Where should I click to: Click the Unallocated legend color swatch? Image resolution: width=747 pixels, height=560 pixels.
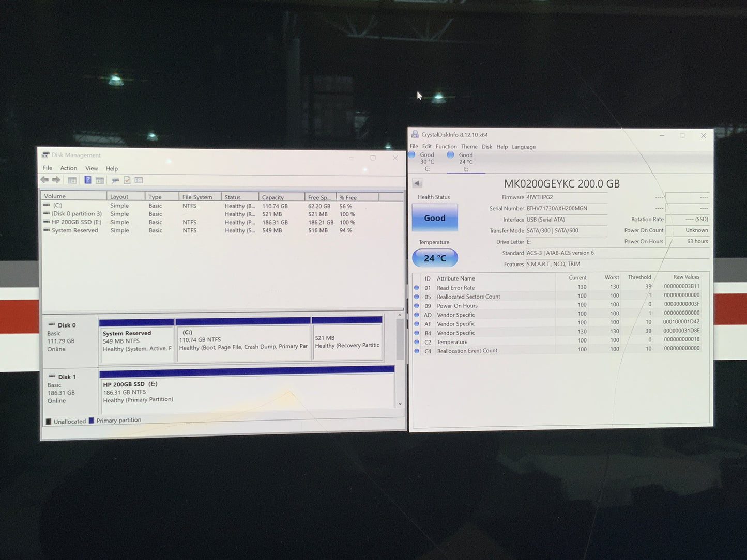[49, 421]
